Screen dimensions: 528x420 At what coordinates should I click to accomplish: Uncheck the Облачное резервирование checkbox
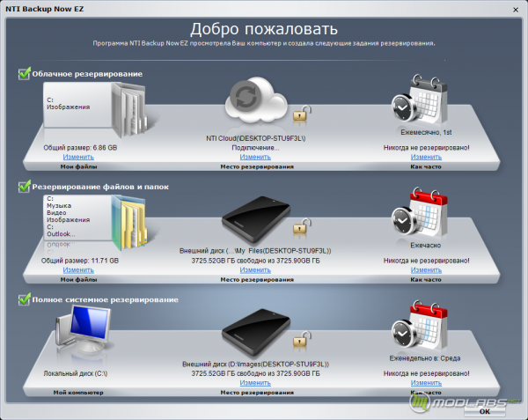pos(24,73)
